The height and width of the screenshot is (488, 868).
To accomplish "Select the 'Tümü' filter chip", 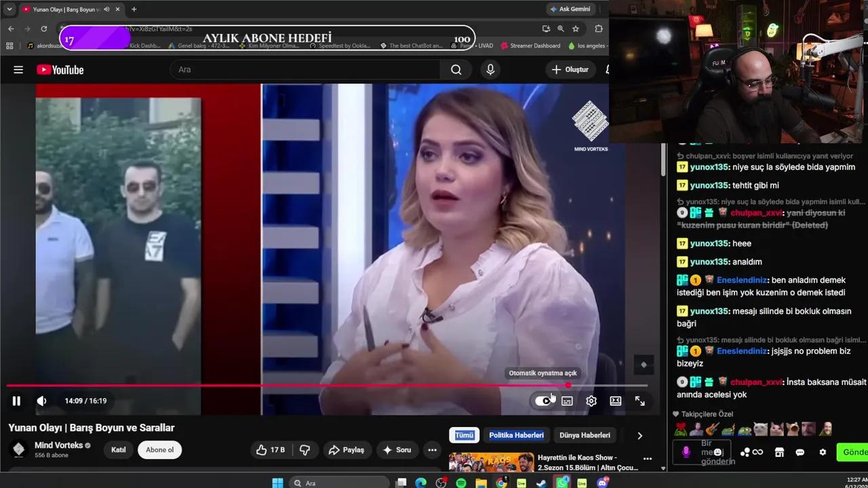I will 465,435.
